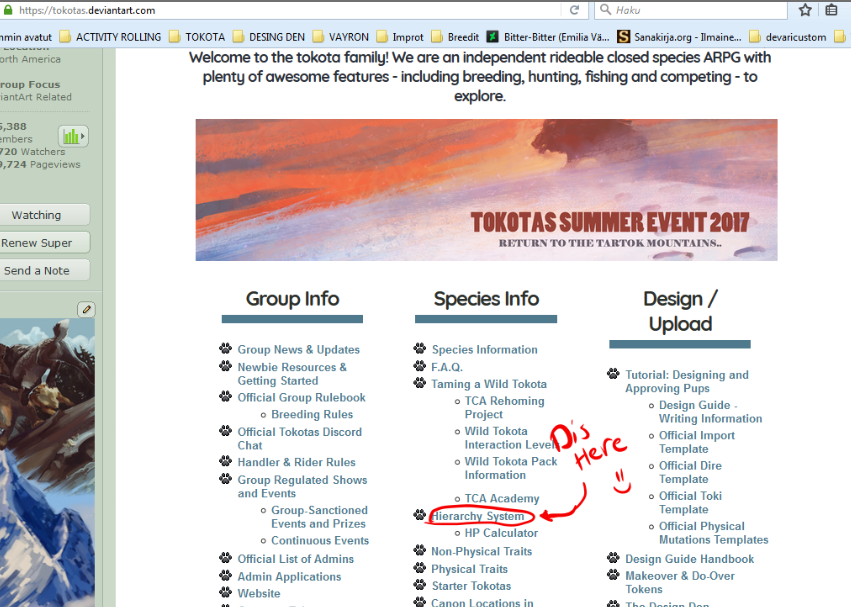The image size is (851, 607).
Task: Open Breedit bookmark folder
Action: (455, 37)
